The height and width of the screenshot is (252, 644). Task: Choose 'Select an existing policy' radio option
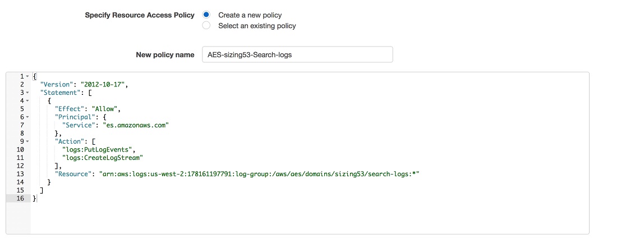(x=206, y=25)
